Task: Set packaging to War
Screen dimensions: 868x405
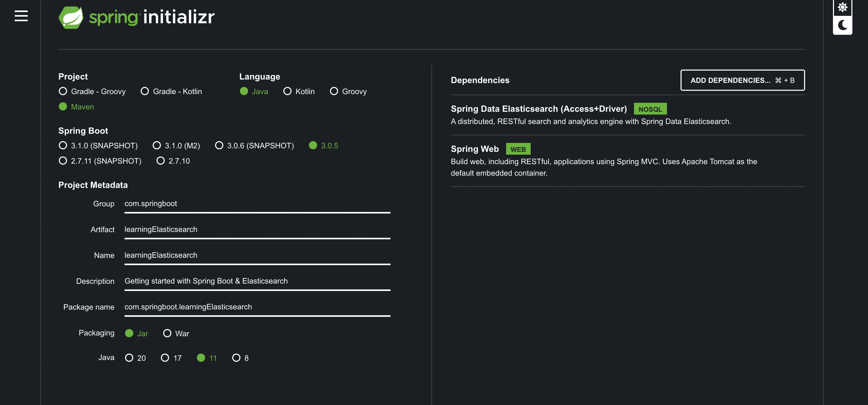Action: (x=167, y=333)
